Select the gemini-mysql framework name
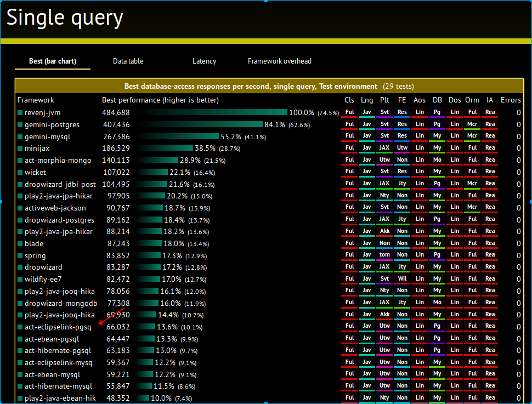The image size is (532, 404). click(x=48, y=136)
